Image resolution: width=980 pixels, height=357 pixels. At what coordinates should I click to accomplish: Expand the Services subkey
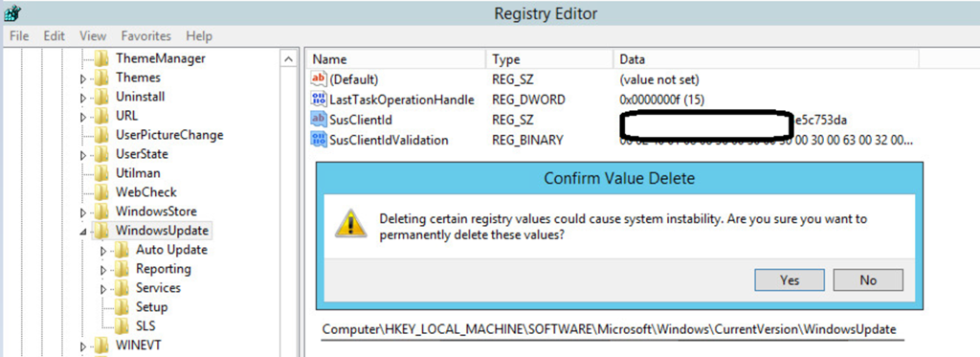point(103,289)
